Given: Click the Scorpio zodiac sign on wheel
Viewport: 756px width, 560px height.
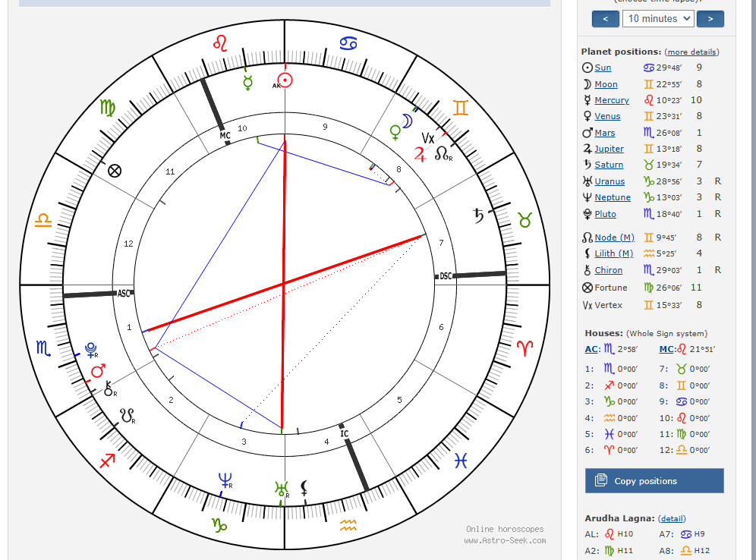Looking at the screenshot, I should [x=43, y=348].
